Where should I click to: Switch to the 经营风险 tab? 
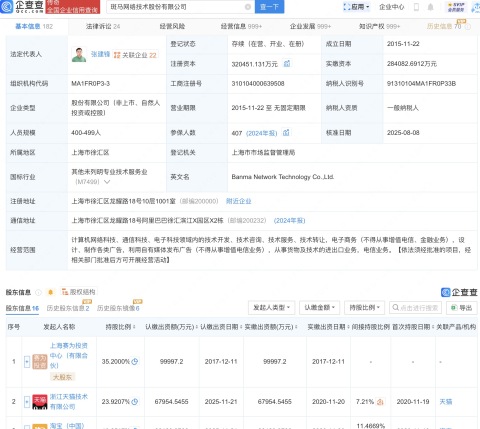pyautogui.click(x=172, y=26)
